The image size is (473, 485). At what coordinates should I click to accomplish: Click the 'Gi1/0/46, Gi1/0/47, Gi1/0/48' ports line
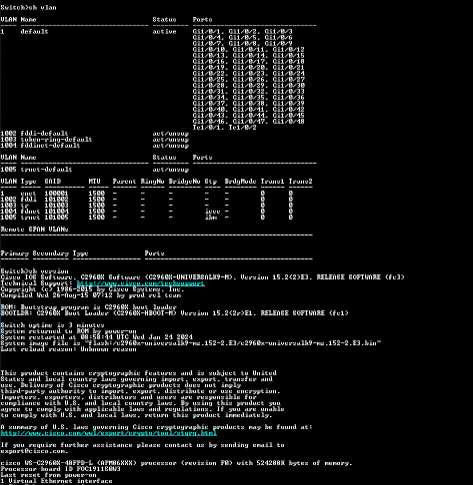pos(248,121)
